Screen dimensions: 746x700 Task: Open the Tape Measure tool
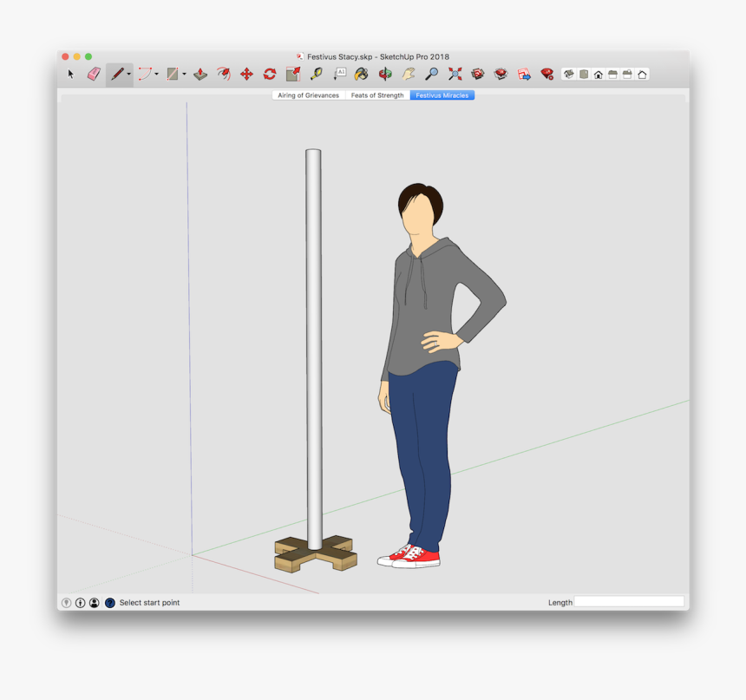(x=317, y=75)
